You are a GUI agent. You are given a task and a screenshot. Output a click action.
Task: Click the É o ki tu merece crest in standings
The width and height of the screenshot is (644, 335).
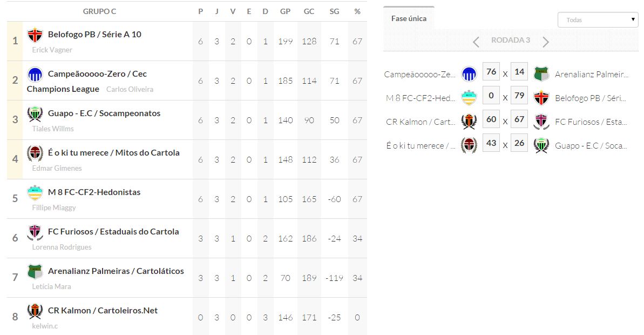click(35, 153)
